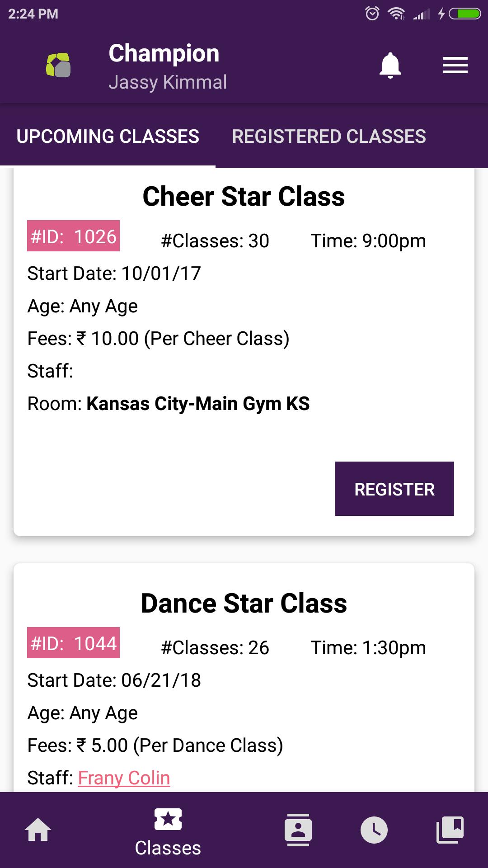Register for the Cheer Star Class
The height and width of the screenshot is (868, 488).
coord(394,488)
